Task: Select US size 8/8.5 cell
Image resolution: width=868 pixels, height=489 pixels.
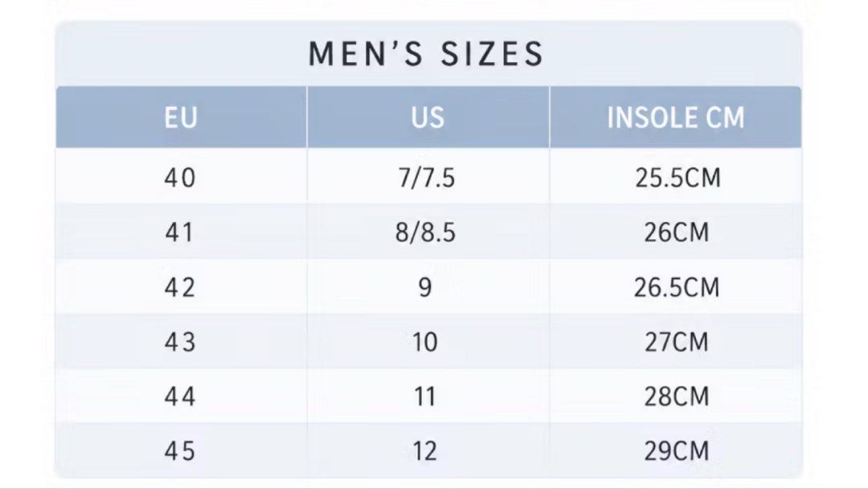Action: [x=428, y=232]
